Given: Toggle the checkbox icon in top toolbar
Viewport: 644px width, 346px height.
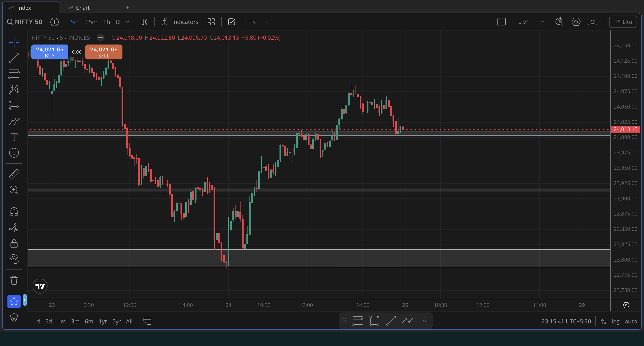Looking at the screenshot, I should 232,22.
